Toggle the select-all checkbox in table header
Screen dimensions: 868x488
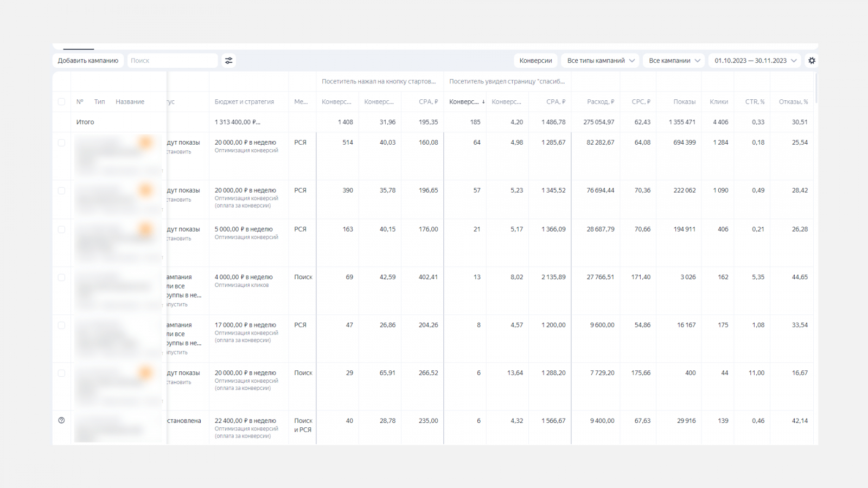coord(61,102)
